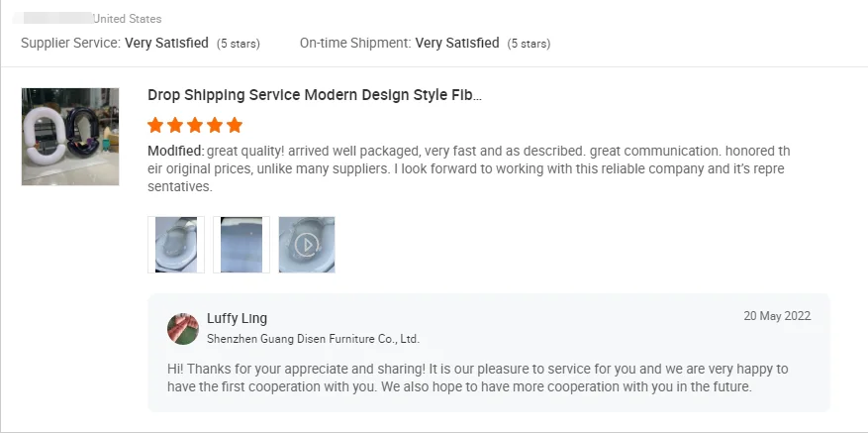Click the Luffy Ling name

click(237, 318)
